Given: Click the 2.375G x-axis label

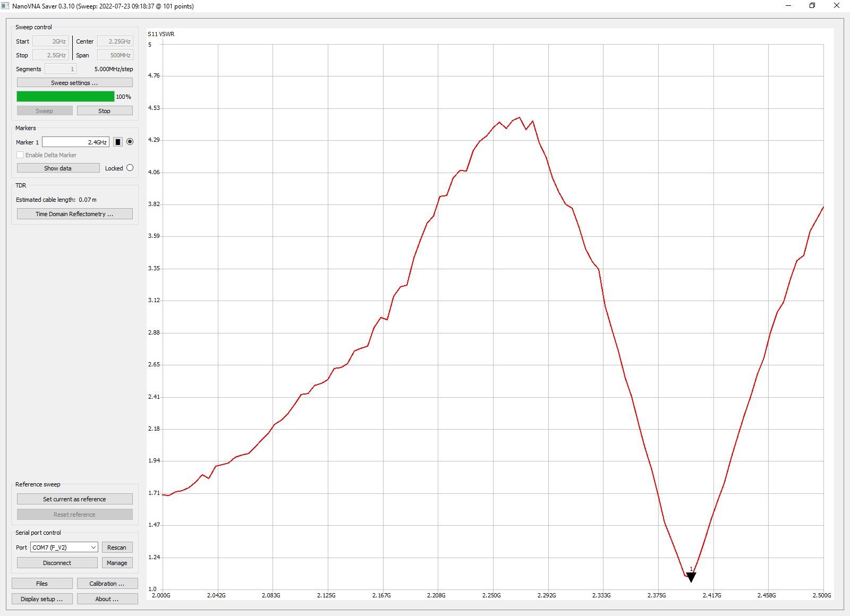Looking at the screenshot, I should 657,595.
